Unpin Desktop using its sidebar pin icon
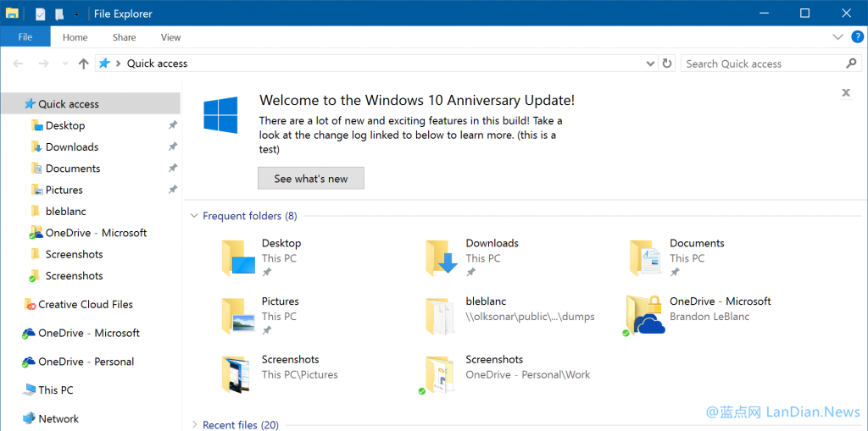This screenshot has width=868, height=431. pyautogui.click(x=173, y=125)
